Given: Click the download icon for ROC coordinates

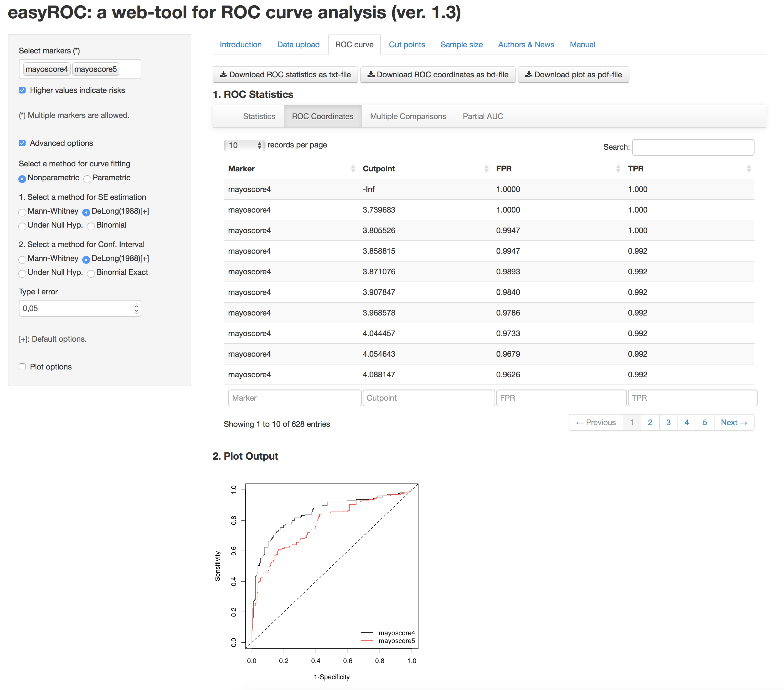Looking at the screenshot, I should [x=371, y=75].
